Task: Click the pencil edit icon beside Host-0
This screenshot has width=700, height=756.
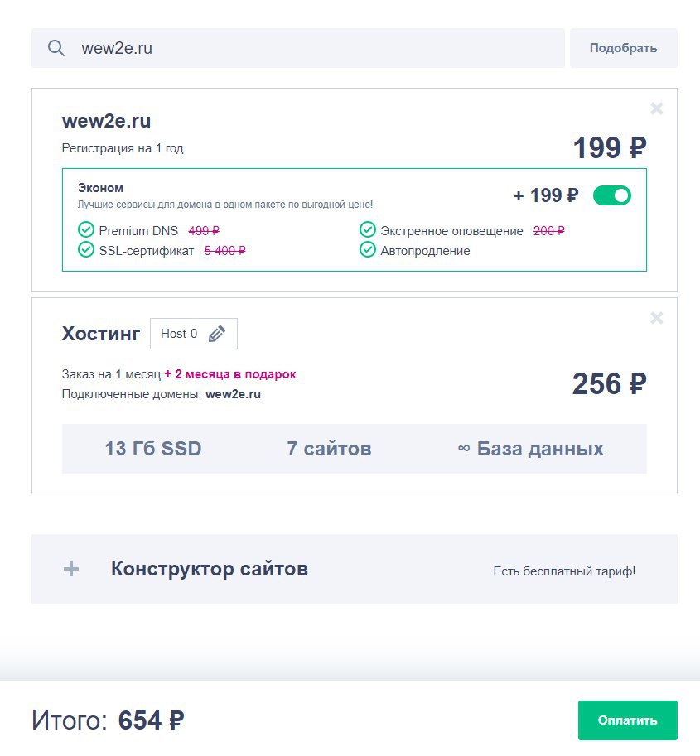Action: (x=217, y=334)
